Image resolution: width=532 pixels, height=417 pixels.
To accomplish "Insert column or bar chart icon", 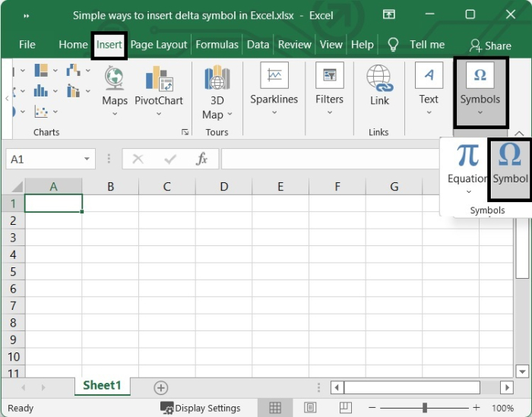I will [x=41, y=91].
